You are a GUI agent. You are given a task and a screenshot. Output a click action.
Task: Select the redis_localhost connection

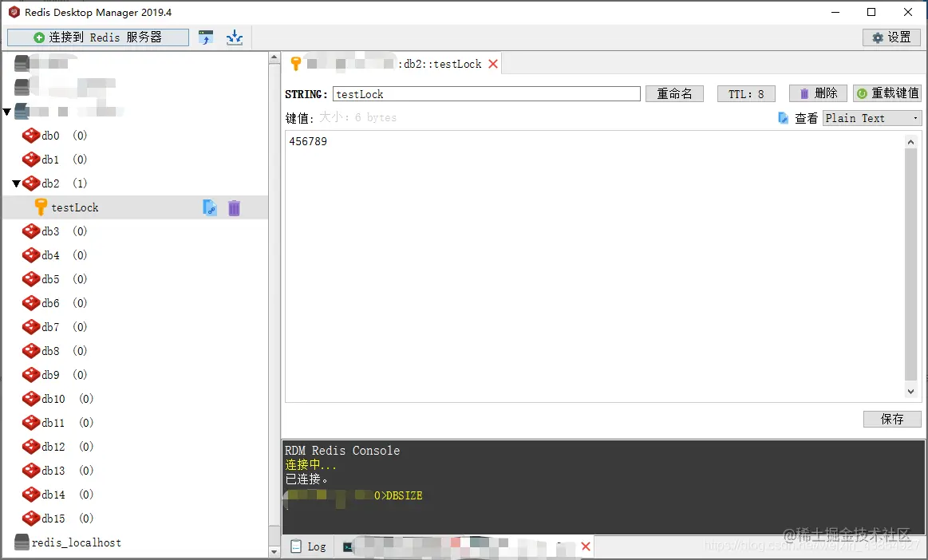pos(77,542)
